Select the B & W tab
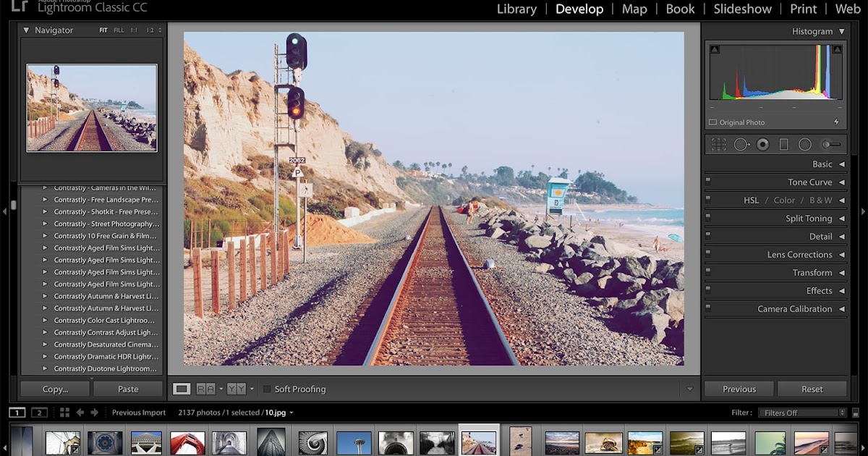 820,200
